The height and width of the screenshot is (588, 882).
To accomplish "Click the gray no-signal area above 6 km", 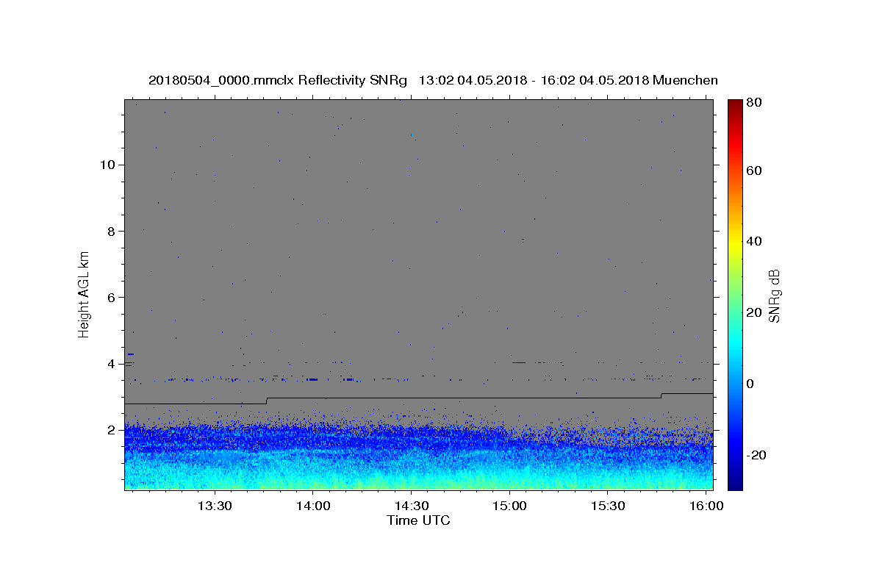I will click(x=418, y=198).
